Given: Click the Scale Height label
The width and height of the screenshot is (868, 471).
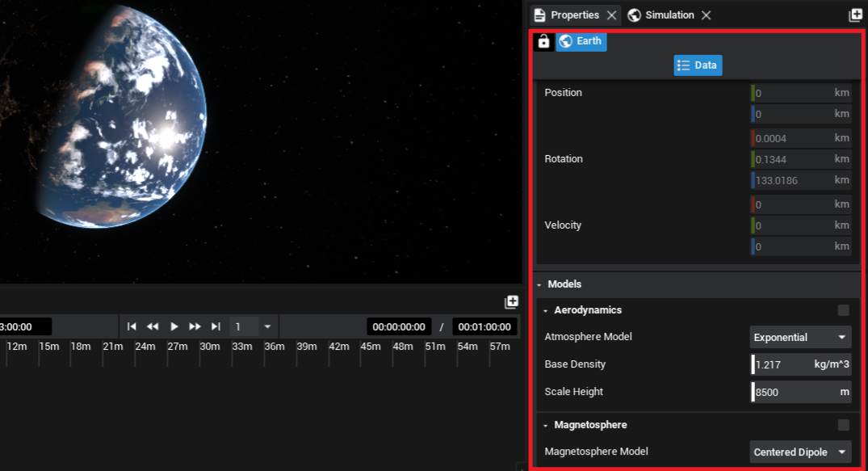Looking at the screenshot, I should point(573,392).
